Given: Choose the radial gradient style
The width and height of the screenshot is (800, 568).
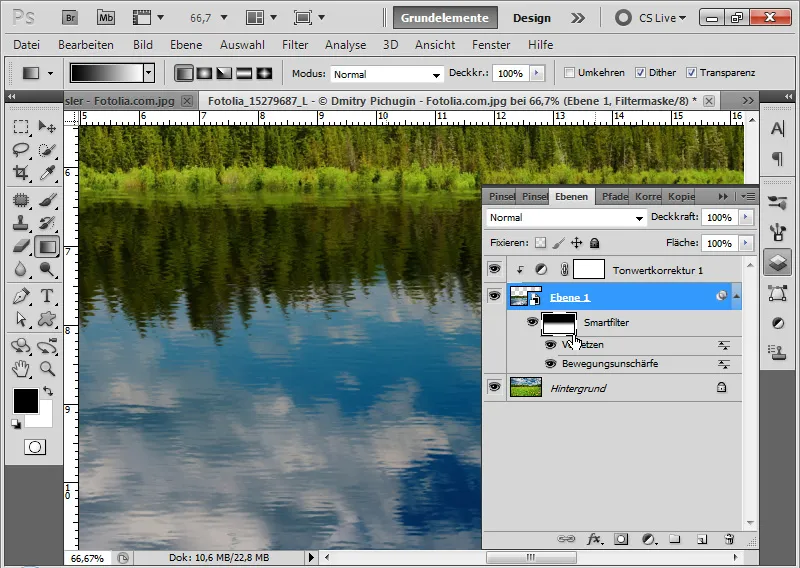Looking at the screenshot, I should click(204, 73).
